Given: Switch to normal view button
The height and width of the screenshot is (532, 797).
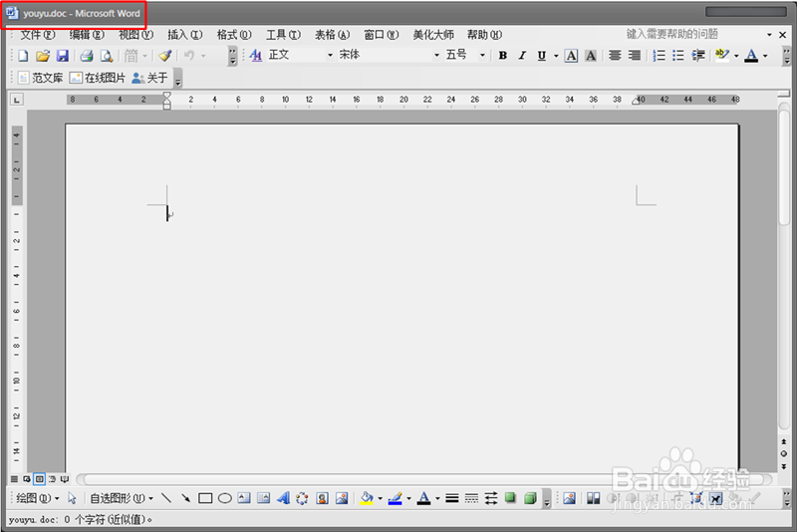Looking at the screenshot, I should tap(14, 478).
